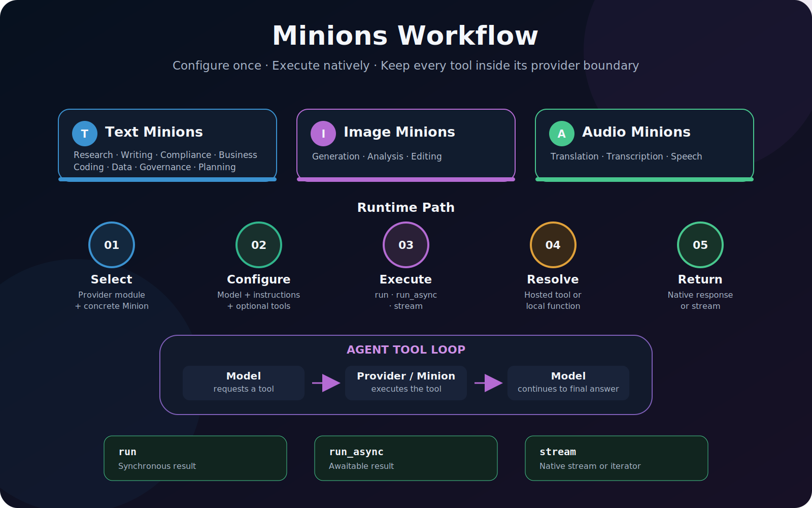Viewport: 812px width, 508px height.
Task: Click the purple I icon for Image Minions
Action: (x=323, y=134)
